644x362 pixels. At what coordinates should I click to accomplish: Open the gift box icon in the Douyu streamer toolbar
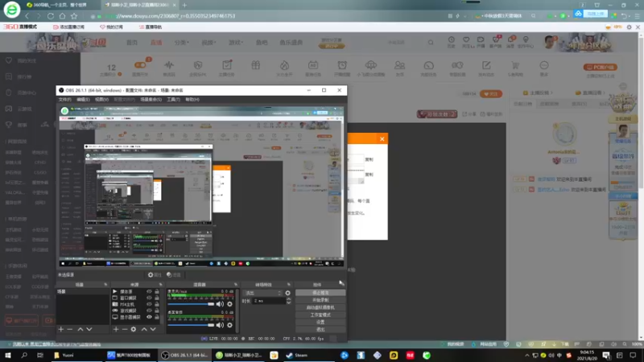pos(255,65)
